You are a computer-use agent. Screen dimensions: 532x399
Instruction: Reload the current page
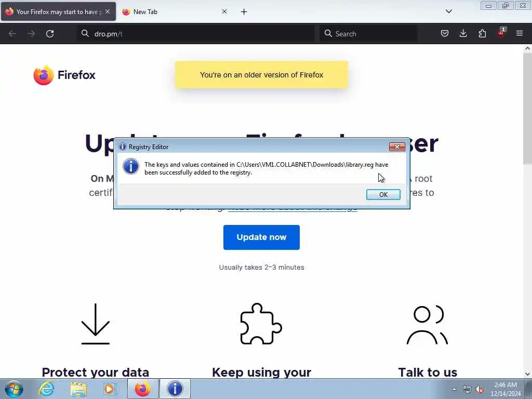tap(50, 34)
